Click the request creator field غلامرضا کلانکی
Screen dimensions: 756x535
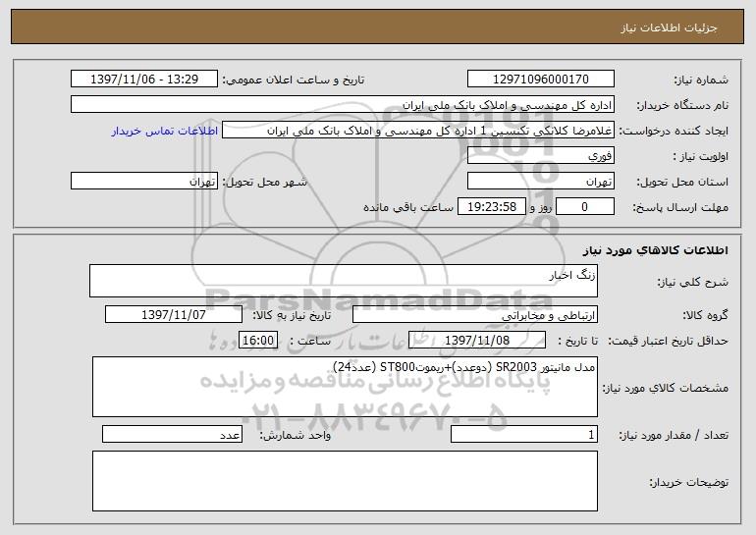(418, 131)
